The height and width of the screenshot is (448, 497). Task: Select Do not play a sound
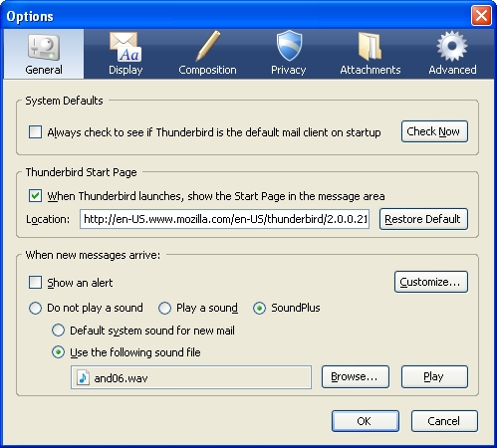click(x=35, y=308)
